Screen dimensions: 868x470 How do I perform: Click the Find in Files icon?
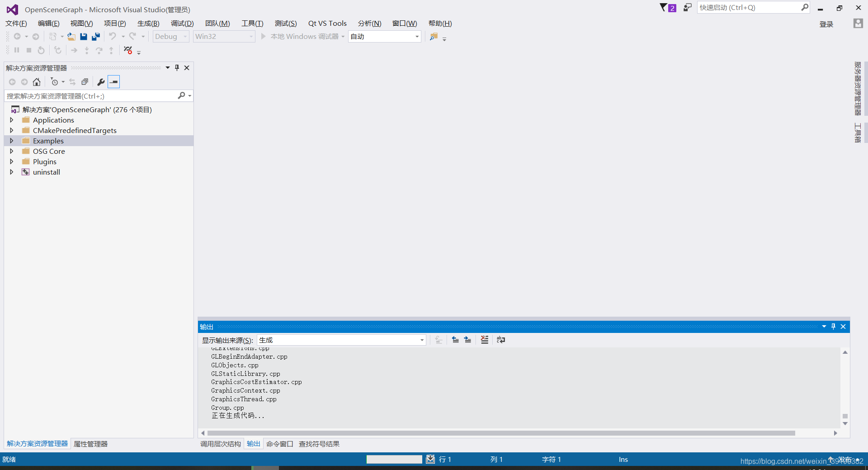pos(434,37)
